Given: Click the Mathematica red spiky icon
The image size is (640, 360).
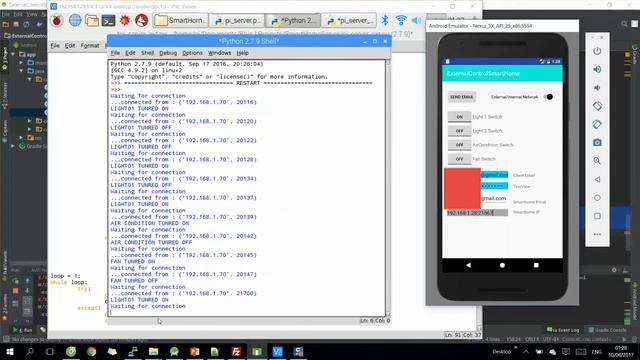Looking at the screenshot, I should pos(125,20).
